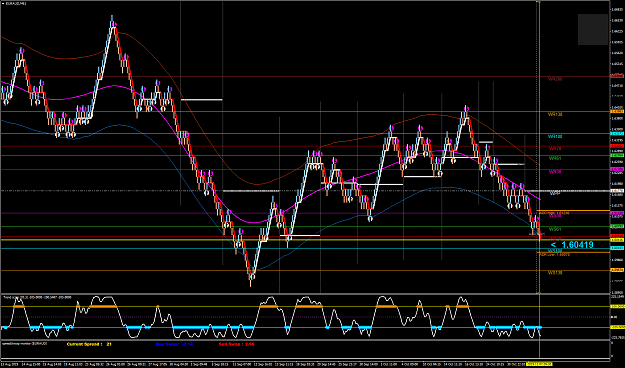Viewport: 625px width, 368px height.
Task: Click the large cyan 1.60419 price label
Action: pos(572,245)
